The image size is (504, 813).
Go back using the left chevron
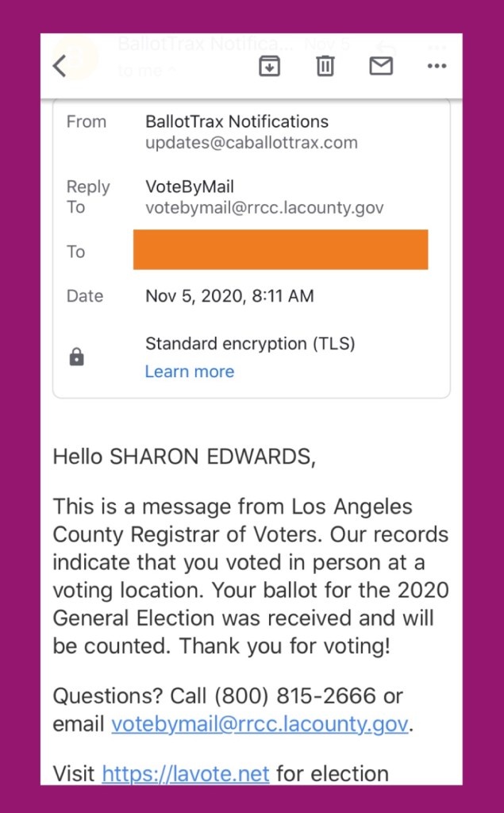[x=60, y=66]
